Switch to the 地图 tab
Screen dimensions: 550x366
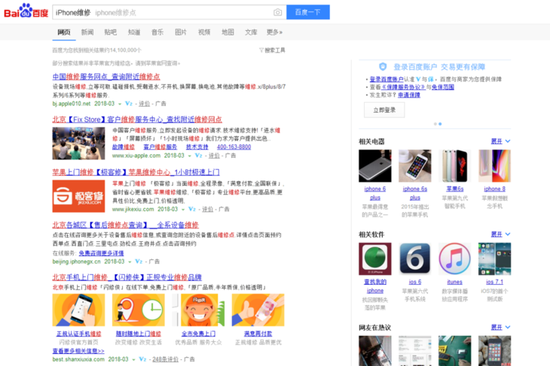[x=228, y=32]
